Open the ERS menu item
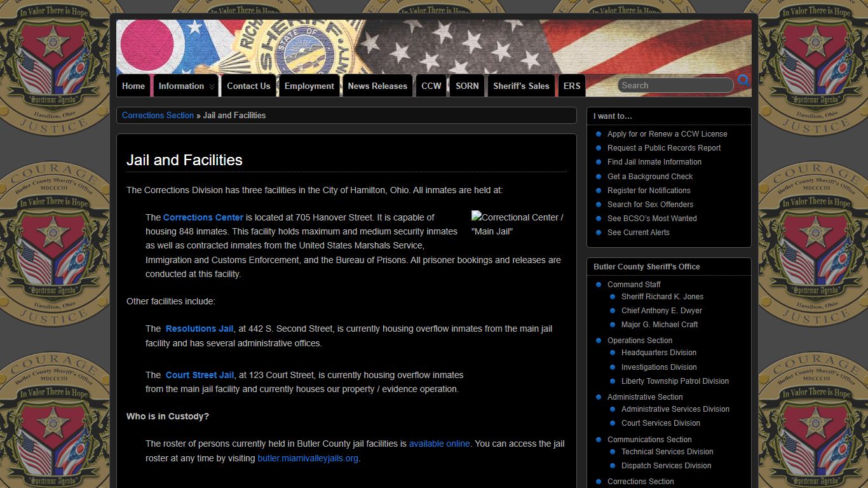868x488 pixels. pos(572,86)
